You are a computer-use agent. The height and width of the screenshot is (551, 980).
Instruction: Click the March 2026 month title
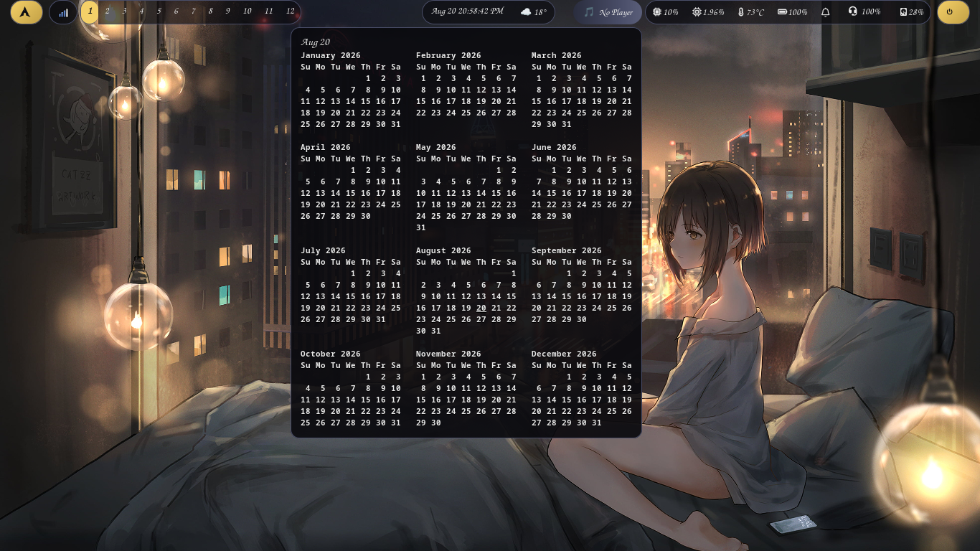[x=557, y=55]
